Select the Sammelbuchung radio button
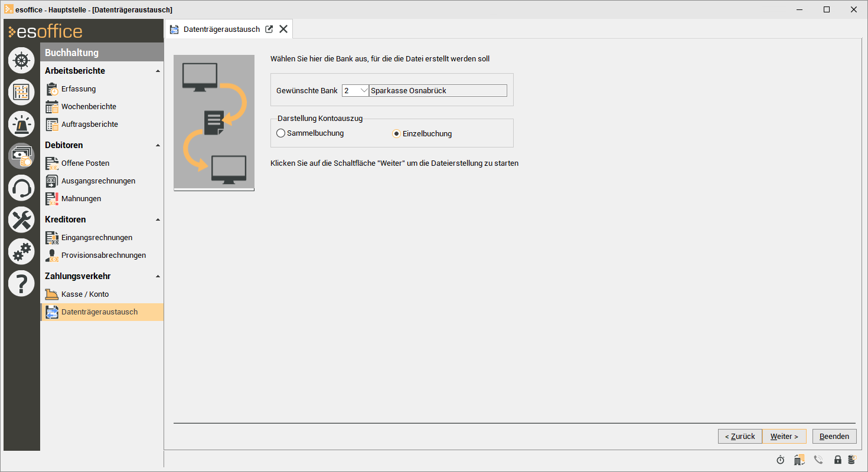Image resolution: width=868 pixels, height=472 pixels. coord(281,133)
